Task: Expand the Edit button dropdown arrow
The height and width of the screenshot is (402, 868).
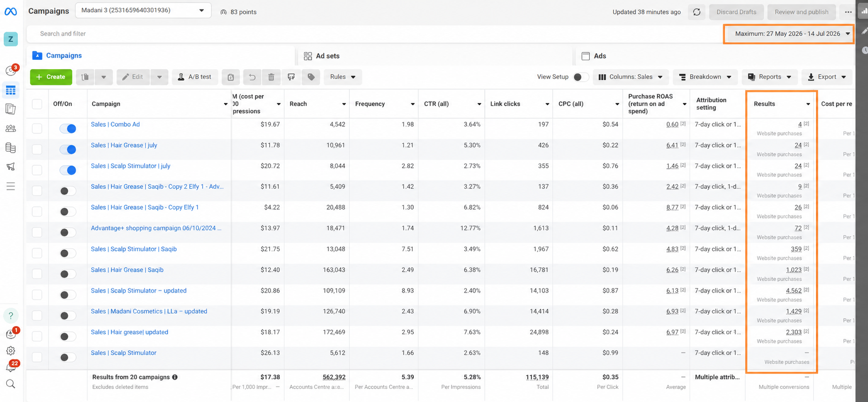Action: (x=160, y=77)
